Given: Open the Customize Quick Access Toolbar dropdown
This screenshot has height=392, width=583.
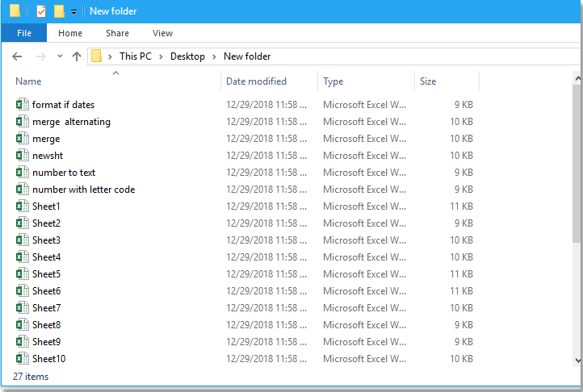Looking at the screenshot, I should pyautogui.click(x=73, y=12).
